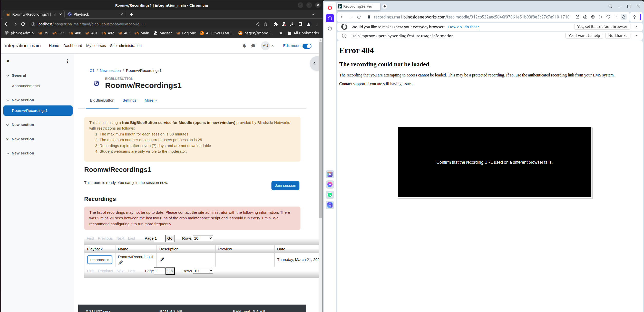Viewport: 644px width, 312px height.
Task: Open new tab in Chromium
Action: pyautogui.click(x=132, y=14)
